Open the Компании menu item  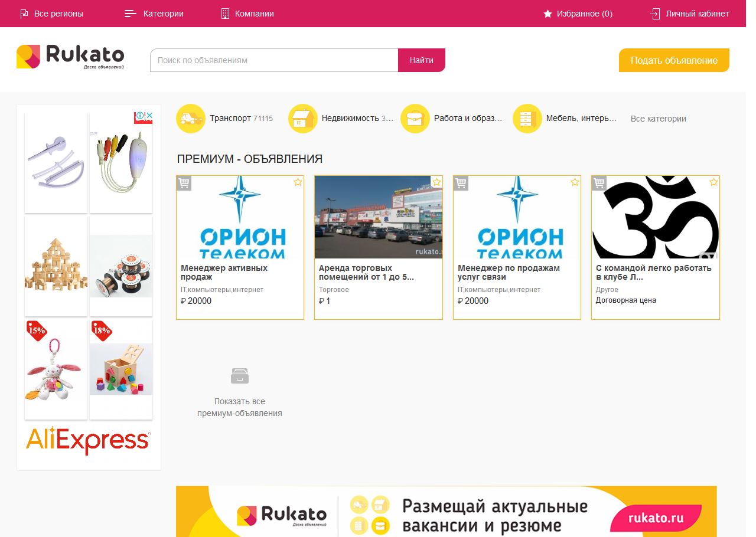[247, 14]
